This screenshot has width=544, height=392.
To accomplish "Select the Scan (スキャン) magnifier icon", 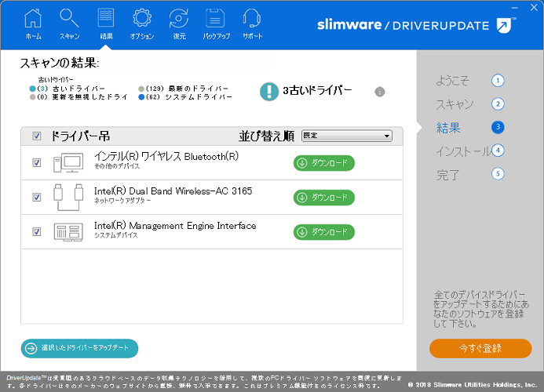I will (x=69, y=19).
